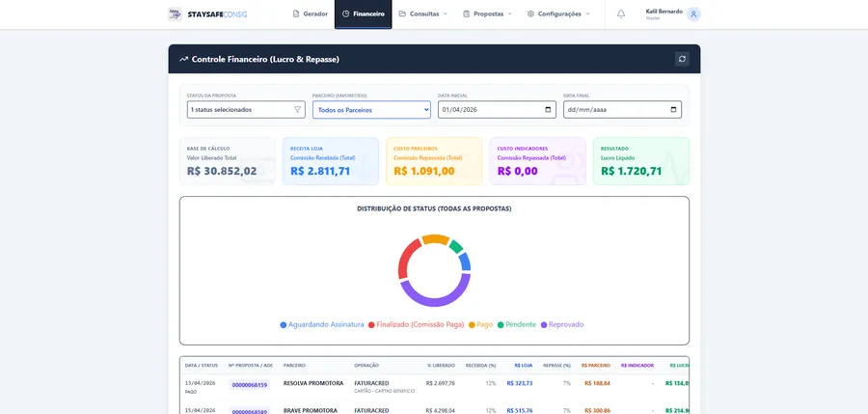The image size is (868, 414).
Task: Open the Data Inicial calendar picker
Action: point(548,110)
